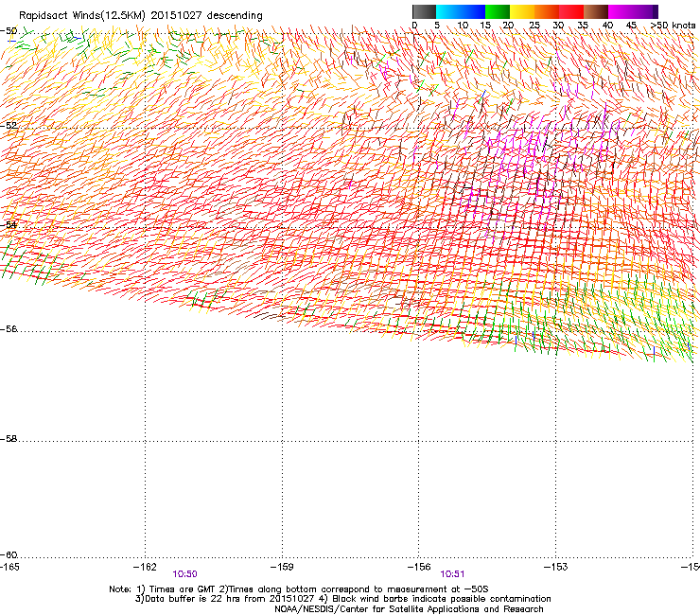Click the purple time stamp '10:50'
700x615 pixels.
point(184,574)
